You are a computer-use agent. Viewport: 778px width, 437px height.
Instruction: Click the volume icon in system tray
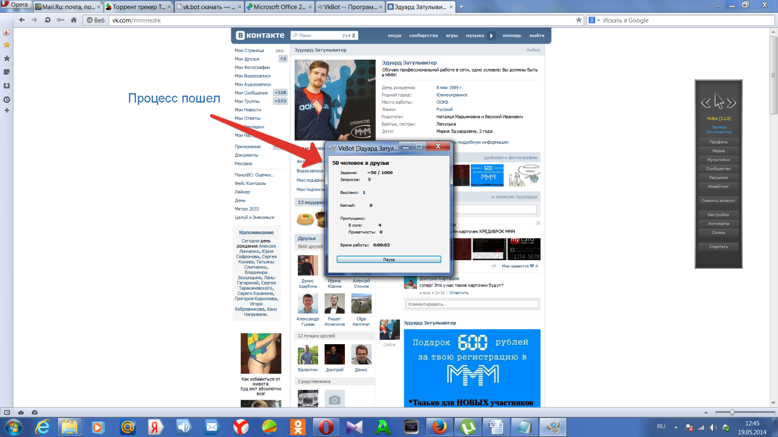tap(713, 427)
